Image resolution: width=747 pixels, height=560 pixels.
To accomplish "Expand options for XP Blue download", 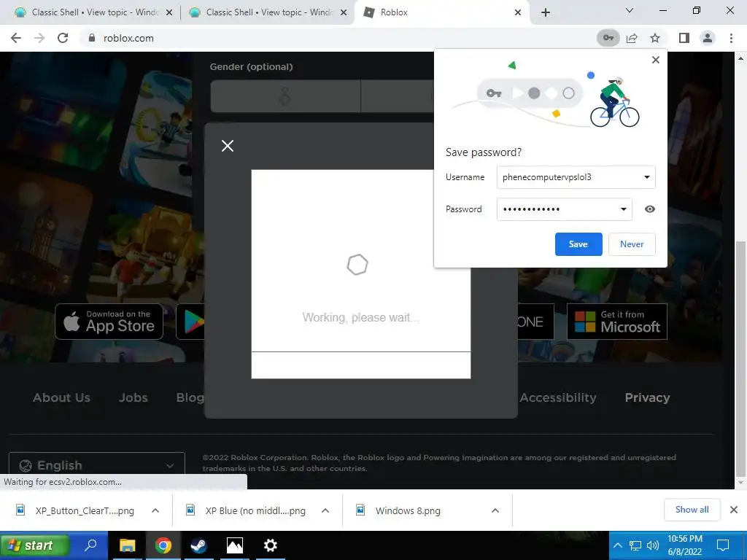I will coord(325,510).
